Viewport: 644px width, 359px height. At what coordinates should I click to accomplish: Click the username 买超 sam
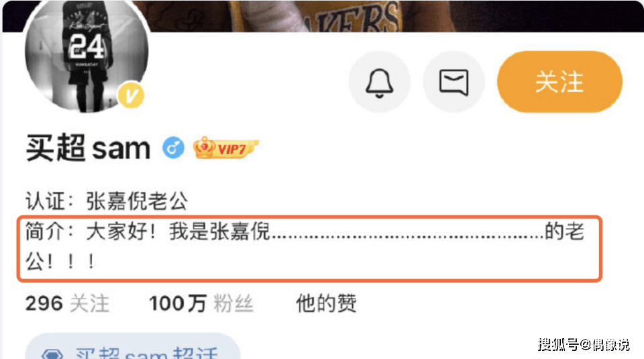pos(89,148)
